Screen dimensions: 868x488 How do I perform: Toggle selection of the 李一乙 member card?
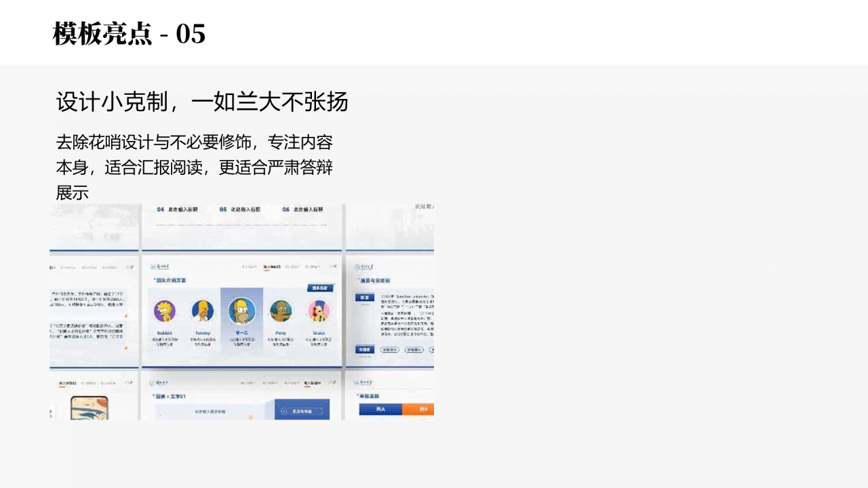click(241, 322)
